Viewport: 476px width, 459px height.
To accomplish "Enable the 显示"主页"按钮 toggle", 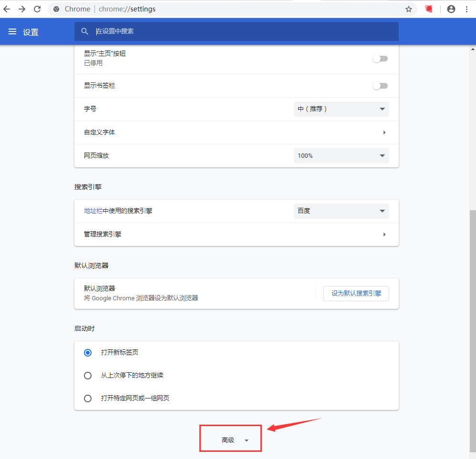I will coord(380,59).
